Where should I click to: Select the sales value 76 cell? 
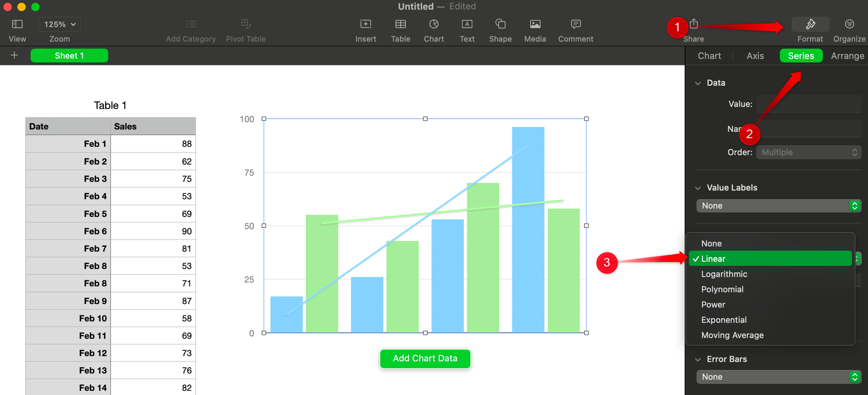click(153, 370)
